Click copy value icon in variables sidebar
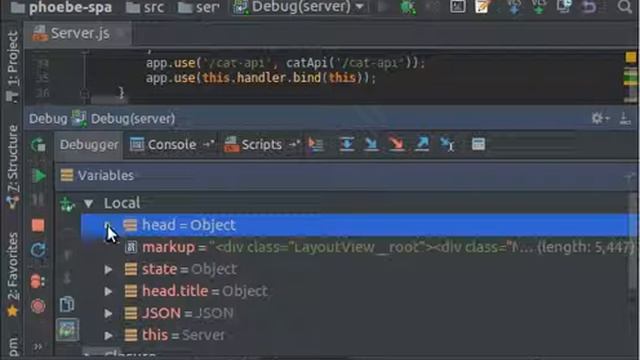640x360 pixels. 67,304
